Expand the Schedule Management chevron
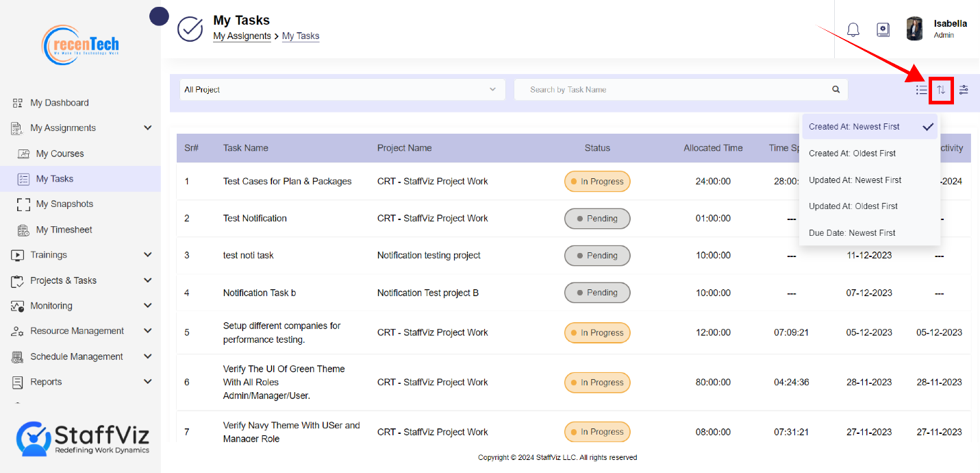 pyautogui.click(x=147, y=356)
